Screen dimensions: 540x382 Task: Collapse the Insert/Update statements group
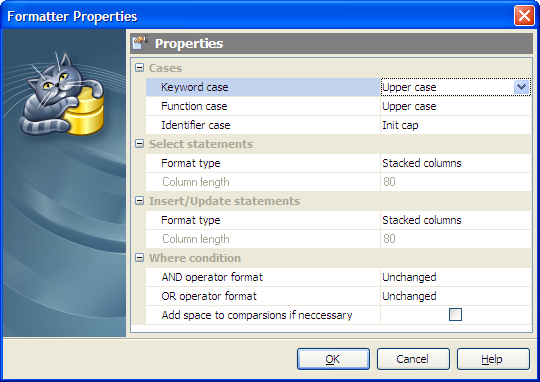[139, 200]
